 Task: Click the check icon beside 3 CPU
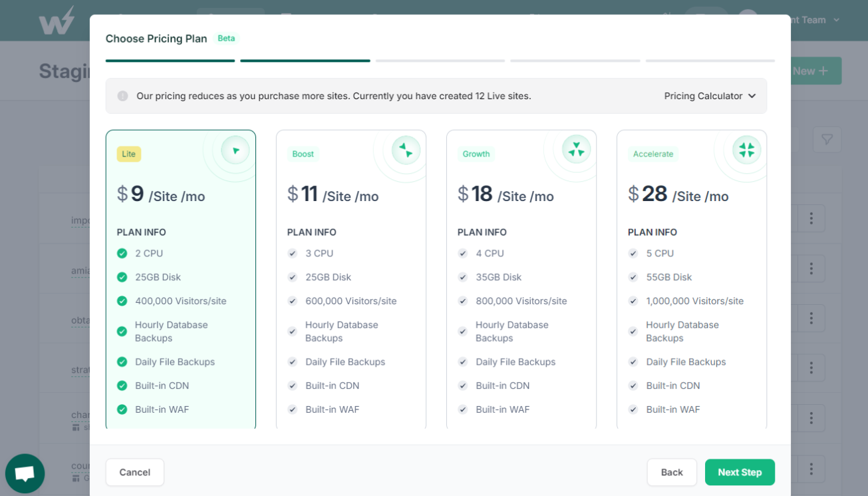[292, 254]
